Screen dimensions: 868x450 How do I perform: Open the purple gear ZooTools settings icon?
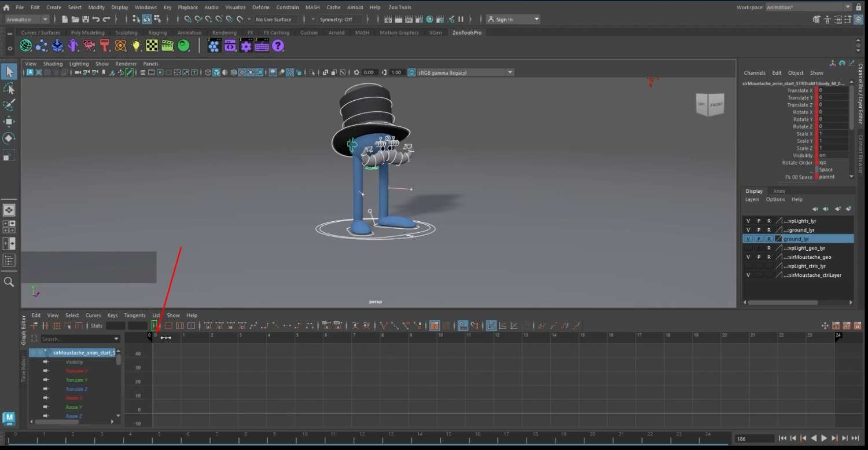[246, 46]
